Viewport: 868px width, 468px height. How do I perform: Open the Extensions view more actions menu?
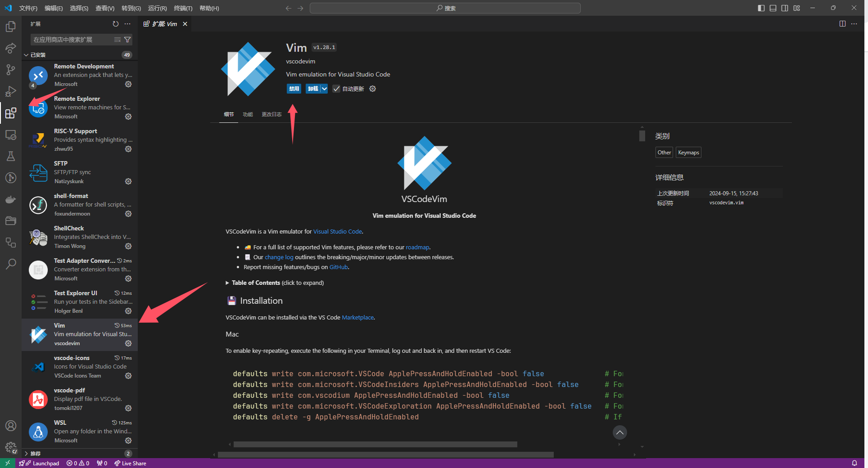click(x=128, y=24)
